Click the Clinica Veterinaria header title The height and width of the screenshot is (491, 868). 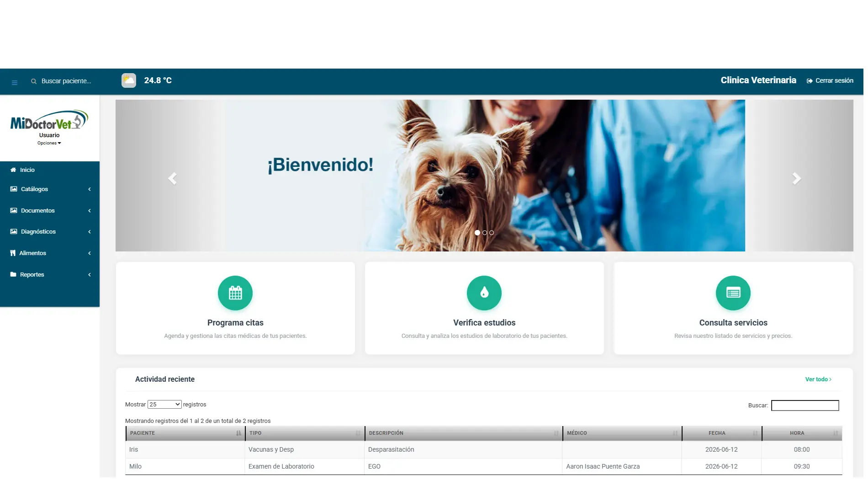pos(758,80)
